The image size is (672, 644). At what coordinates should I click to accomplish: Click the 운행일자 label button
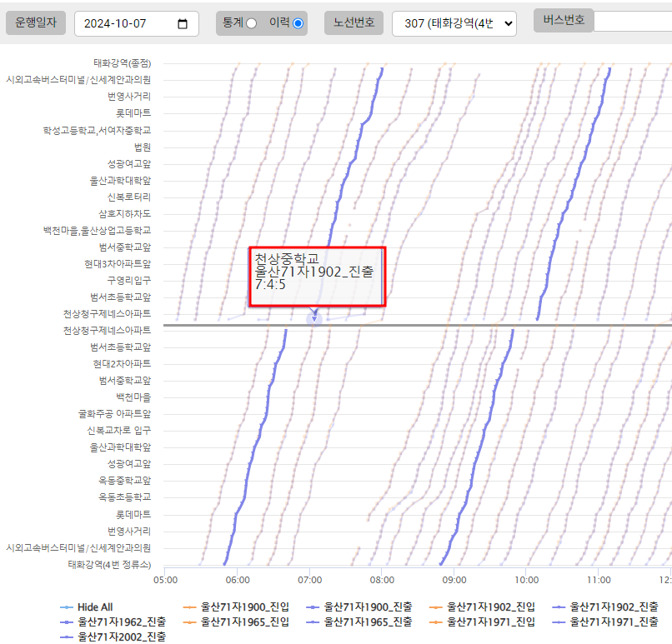coord(36,23)
